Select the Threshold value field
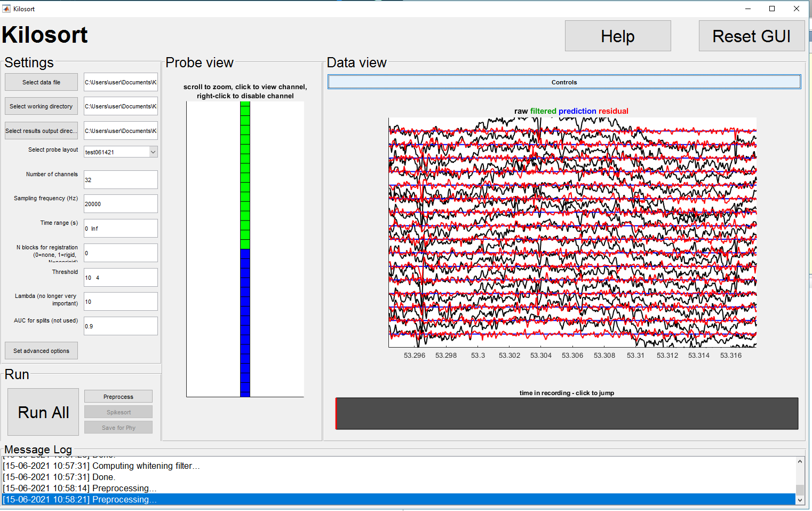The width and height of the screenshot is (812, 511). (x=120, y=277)
